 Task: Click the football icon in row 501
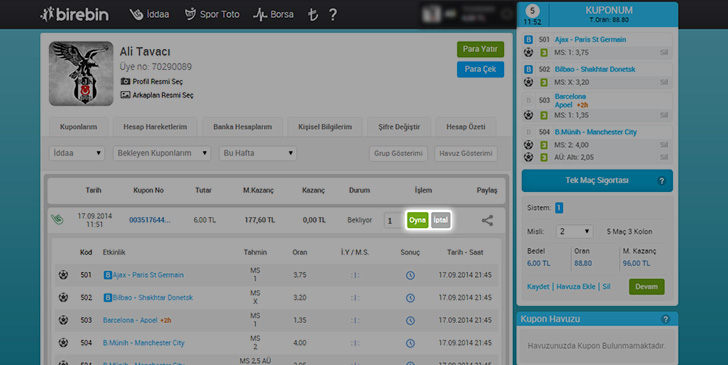64,275
